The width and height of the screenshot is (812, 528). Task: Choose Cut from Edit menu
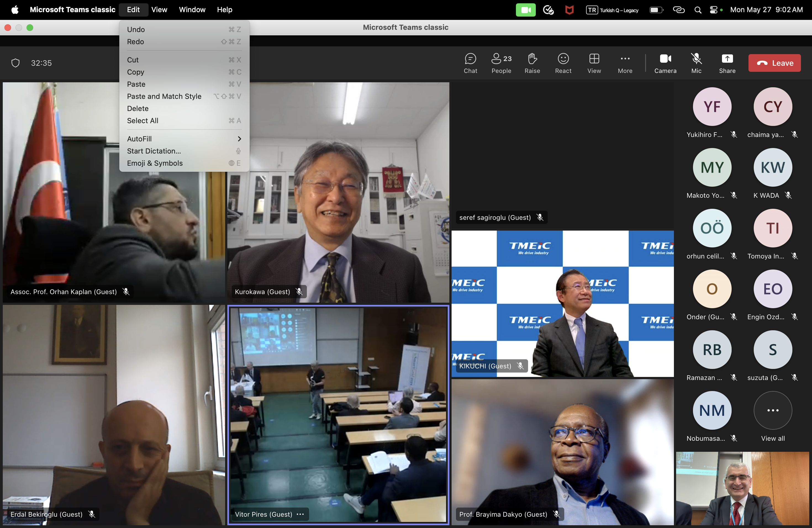pyautogui.click(x=184, y=60)
